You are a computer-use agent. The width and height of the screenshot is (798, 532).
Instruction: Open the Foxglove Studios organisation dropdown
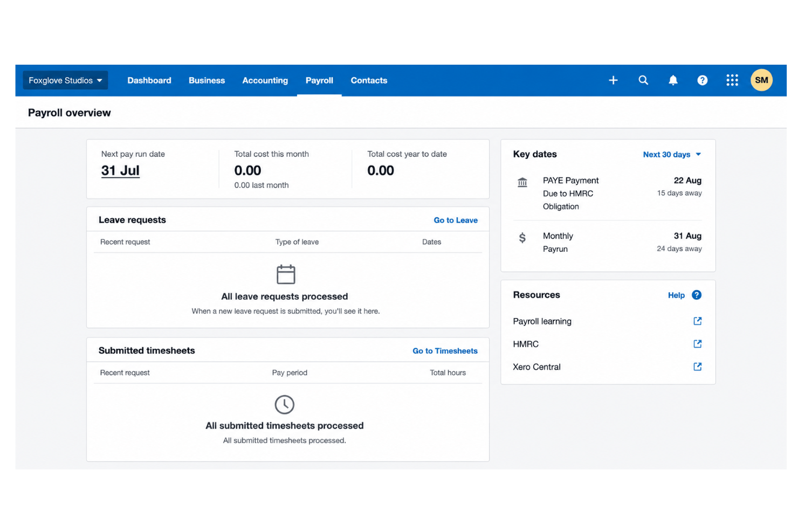[65, 80]
